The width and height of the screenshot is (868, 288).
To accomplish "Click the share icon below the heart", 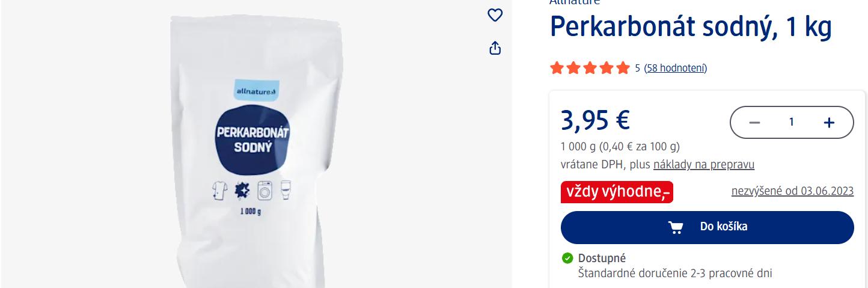I will point(495,47).
